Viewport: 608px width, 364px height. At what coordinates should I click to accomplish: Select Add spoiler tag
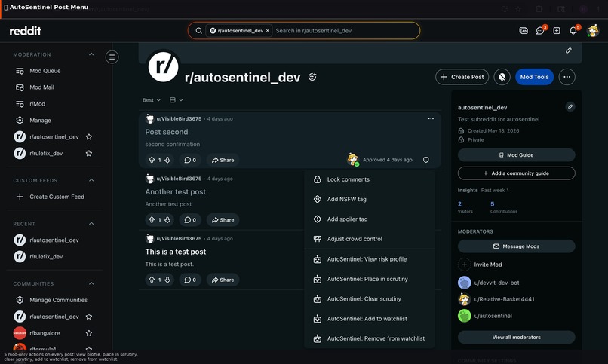(369, 219)
